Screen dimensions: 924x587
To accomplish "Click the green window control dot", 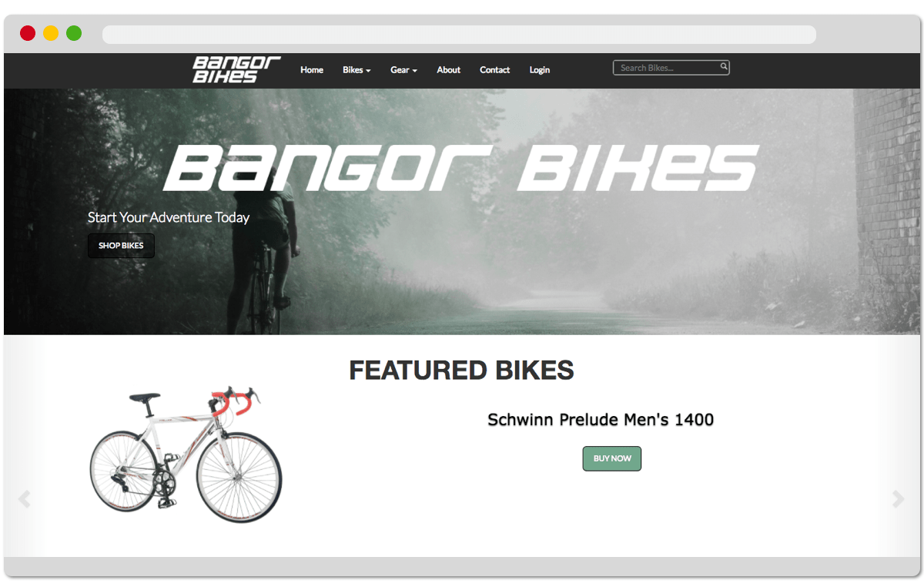I will point(74,33).
